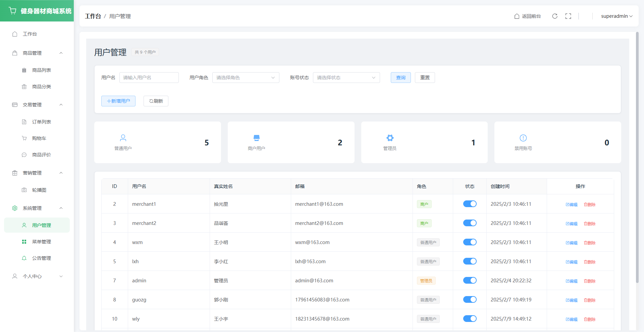Image resolution: width=644 pixels, height=332 pixels.
Task: Disable the status switch for merchant1
Action: click(x=470, y=204)
